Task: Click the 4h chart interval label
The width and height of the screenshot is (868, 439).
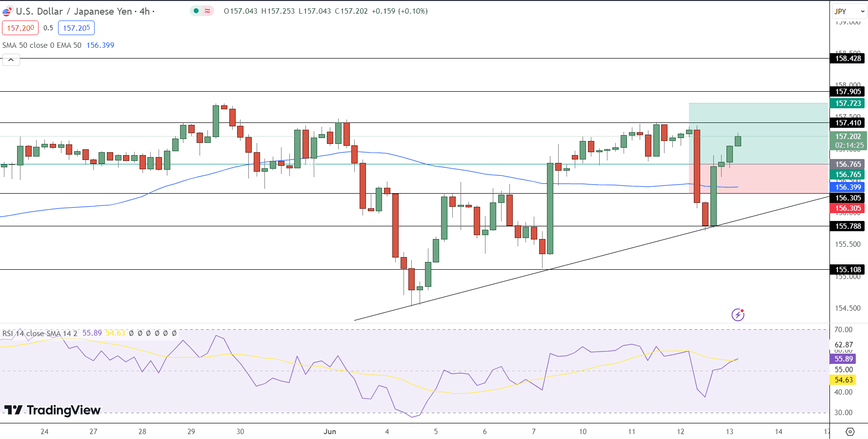Action: (144, 11)
